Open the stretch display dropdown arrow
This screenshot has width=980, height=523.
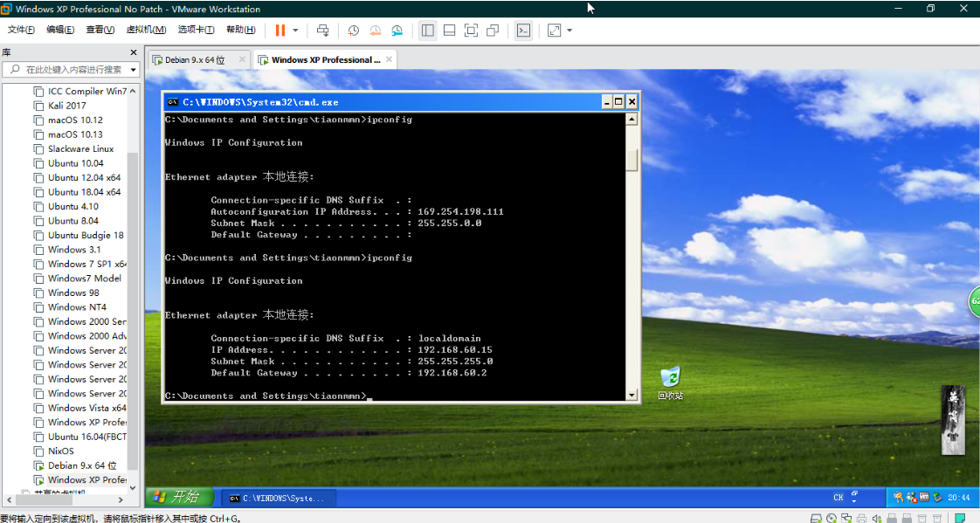[569, 30]
